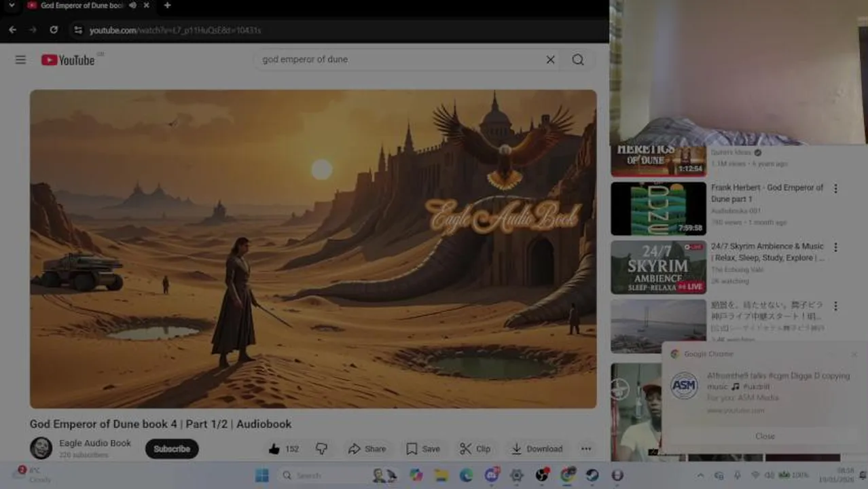The height and width of the screenshot is (489, 868).
Task: Open Wi-Fi network settings in tray
Action: [x=755, y=475]
